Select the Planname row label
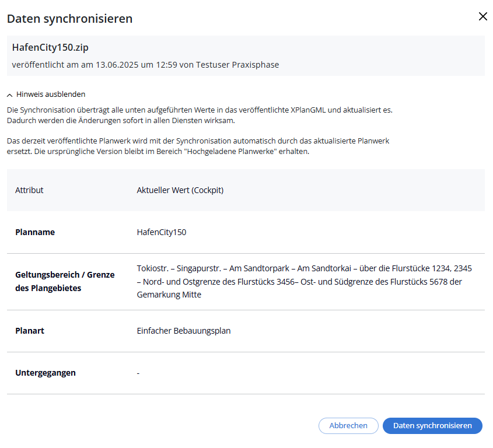This screenshot has width=493, height=448. [x=35, y=232]
